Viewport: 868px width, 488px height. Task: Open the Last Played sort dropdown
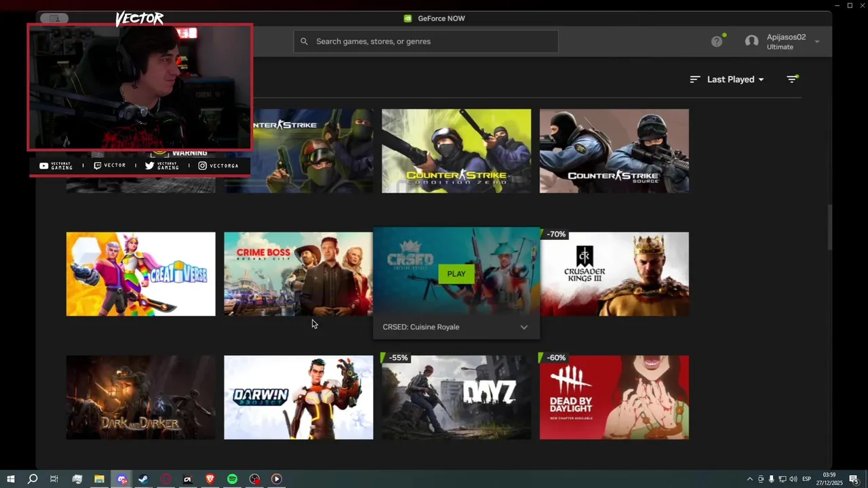click(x=727, y=79)
